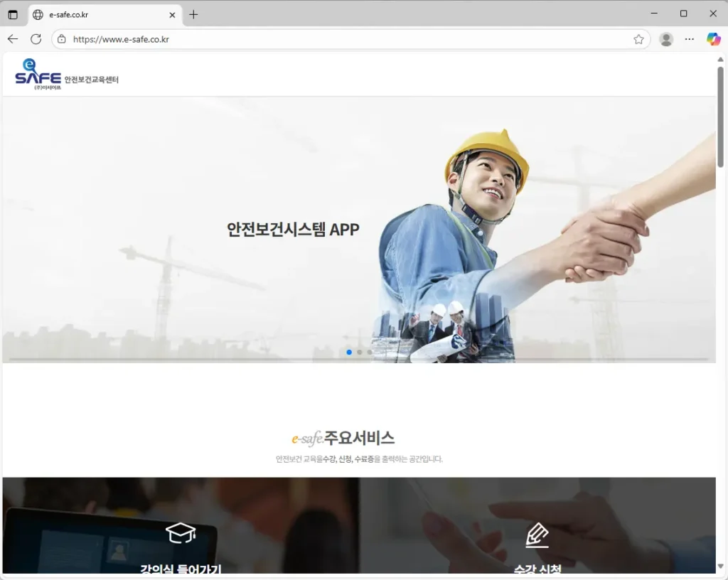Open the 수강 신청 section link

tap(537, 569)
